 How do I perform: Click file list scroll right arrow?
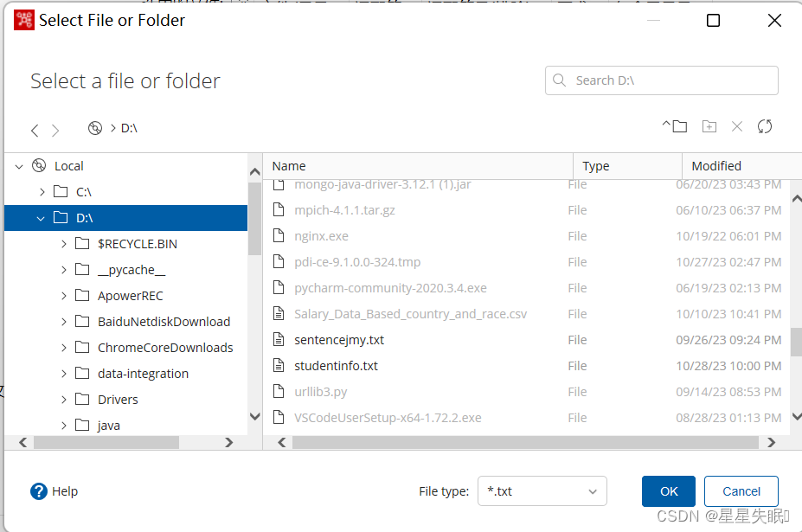pyautogui.click(x=772, y=442)
